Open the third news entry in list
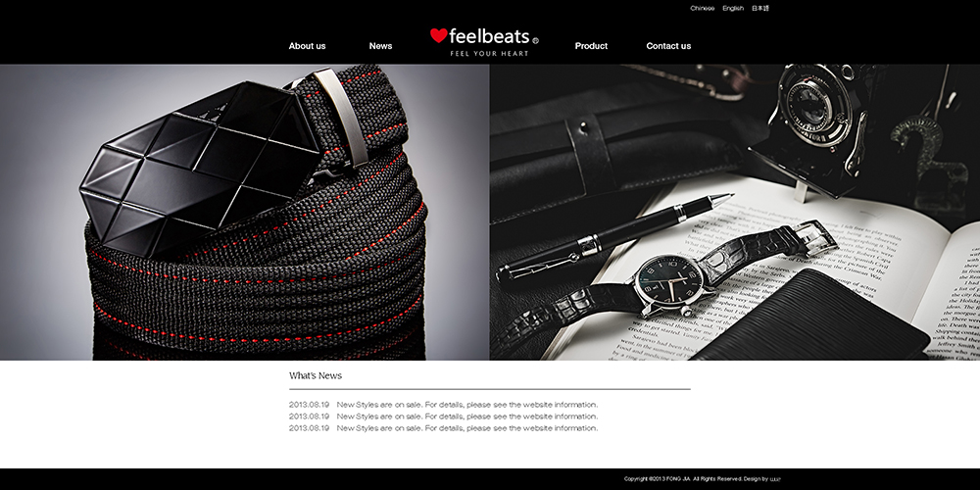The height and width of the screenshot is (490, 980). [x=443, y=428]
